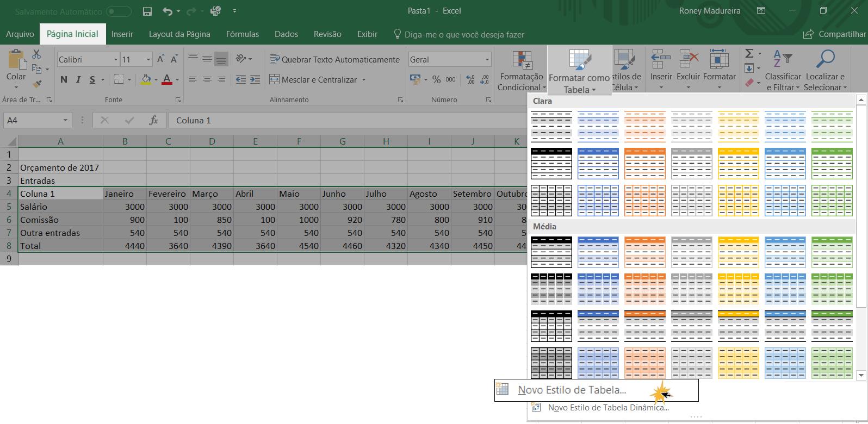Switch to the Revisão tab
The width and height of the screenshot is (868, 424).
point(327,34)
